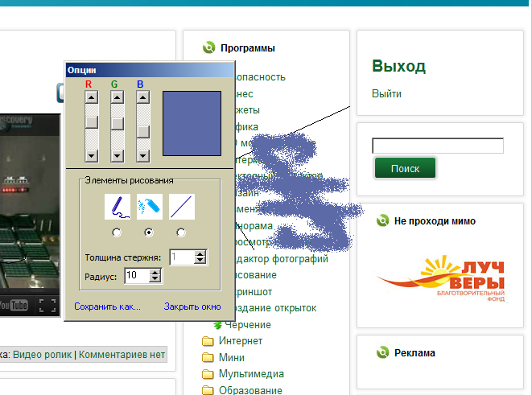532x395 pixels.
Task: Increase the Радиус value with up arrow
Action: [155, 272]
